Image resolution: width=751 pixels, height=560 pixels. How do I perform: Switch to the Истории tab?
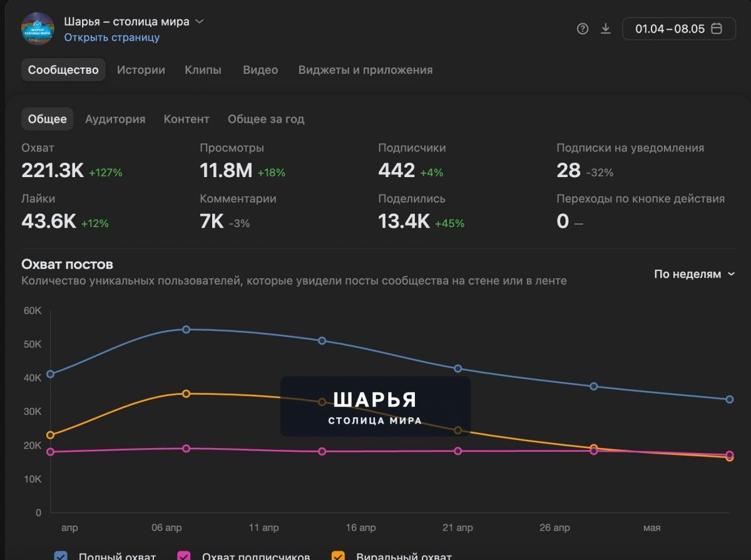(x=141, y=69)
